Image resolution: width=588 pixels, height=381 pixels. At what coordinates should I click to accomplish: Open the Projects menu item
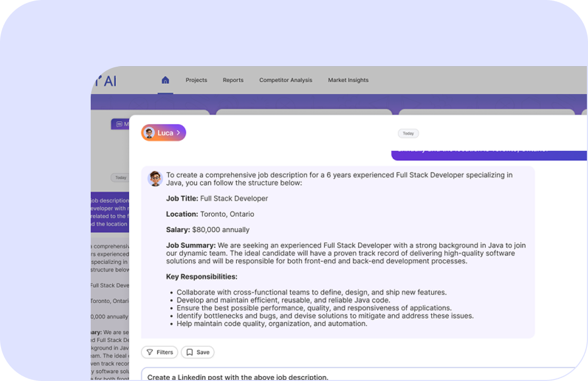point(196,80)
